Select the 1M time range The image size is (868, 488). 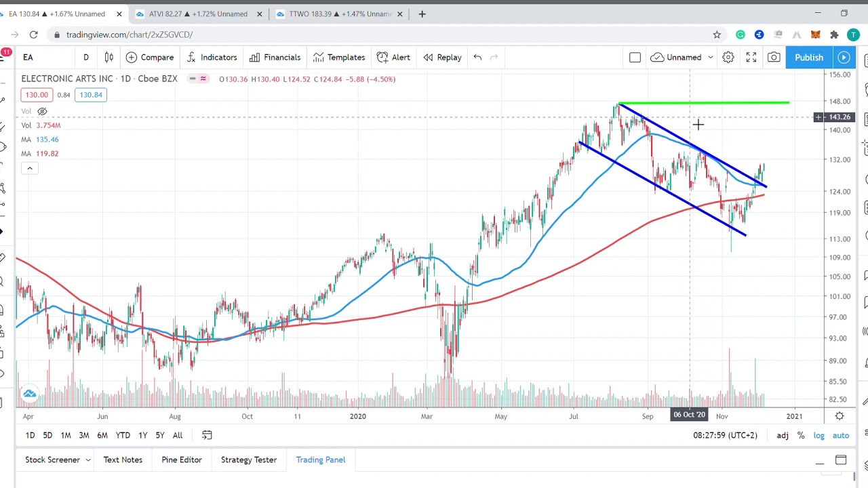66,435
